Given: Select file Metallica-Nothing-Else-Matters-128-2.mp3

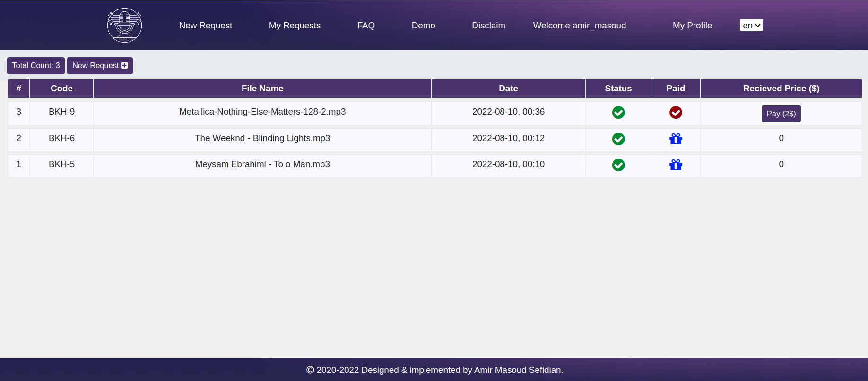Looking at the screenshot, I should [x=262, y=112].
